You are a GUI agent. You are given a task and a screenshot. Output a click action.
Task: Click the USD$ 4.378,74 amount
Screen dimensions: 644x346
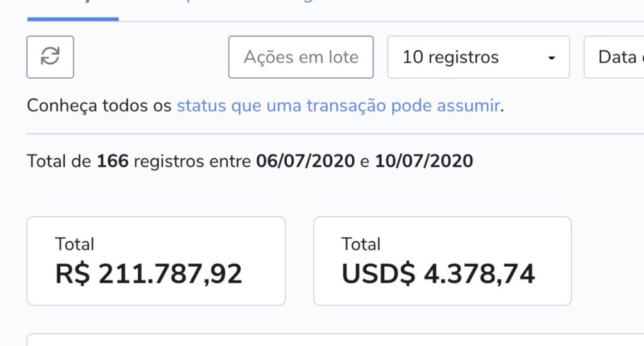click(x=438, y=274)
